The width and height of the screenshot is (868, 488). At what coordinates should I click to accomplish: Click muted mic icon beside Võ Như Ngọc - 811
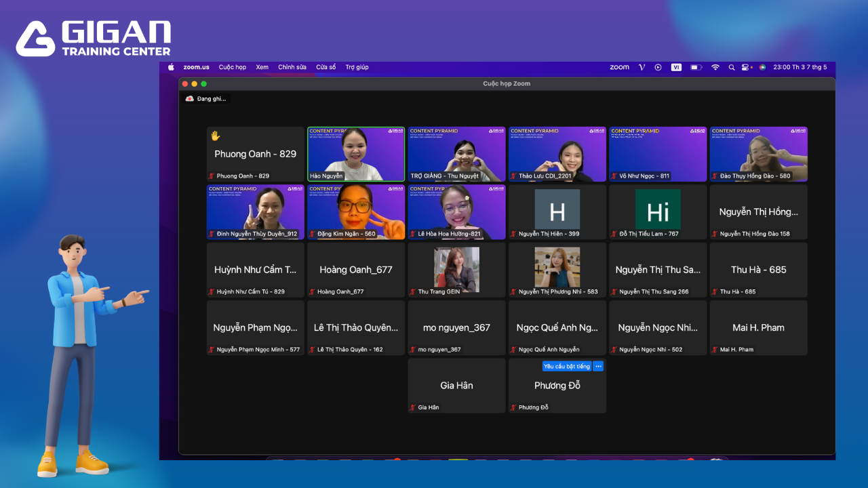(x=614, y=176)
